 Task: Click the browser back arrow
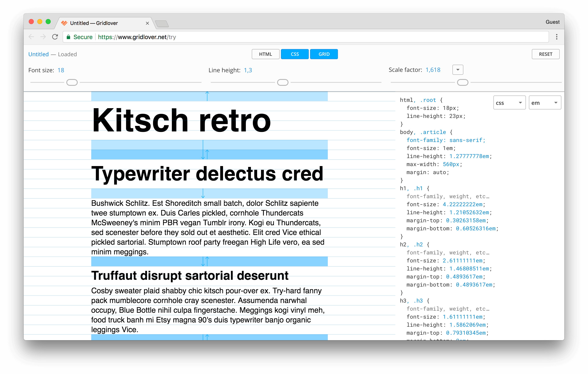(31, 37)
